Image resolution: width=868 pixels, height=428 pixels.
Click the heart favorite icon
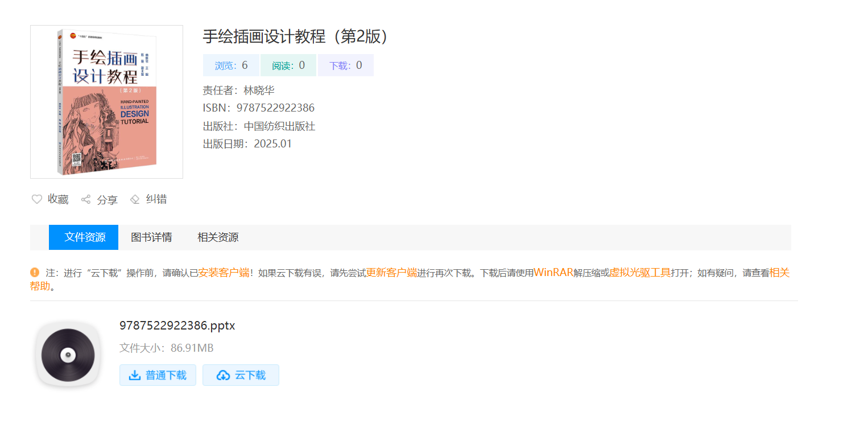(x=37, y=199)
